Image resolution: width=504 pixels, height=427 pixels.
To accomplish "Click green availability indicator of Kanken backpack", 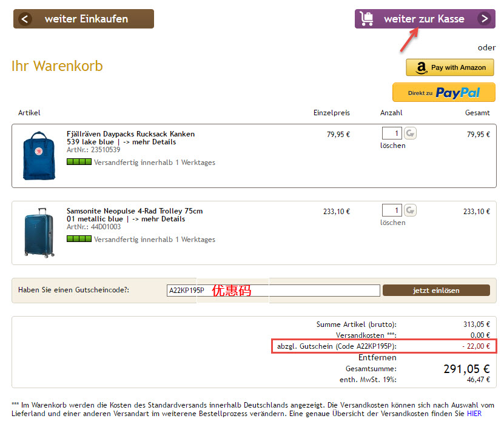I will coord(79,162).
